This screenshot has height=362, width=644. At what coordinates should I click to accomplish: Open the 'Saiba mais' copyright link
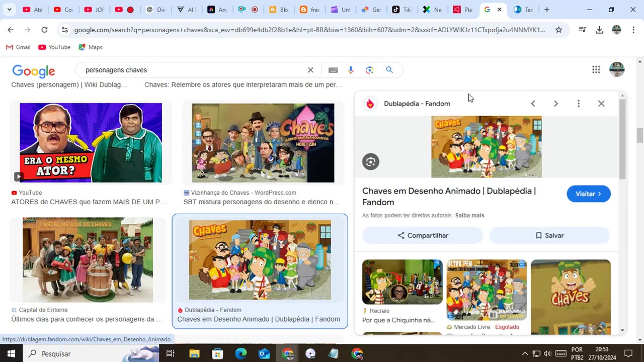coord(470,215)
